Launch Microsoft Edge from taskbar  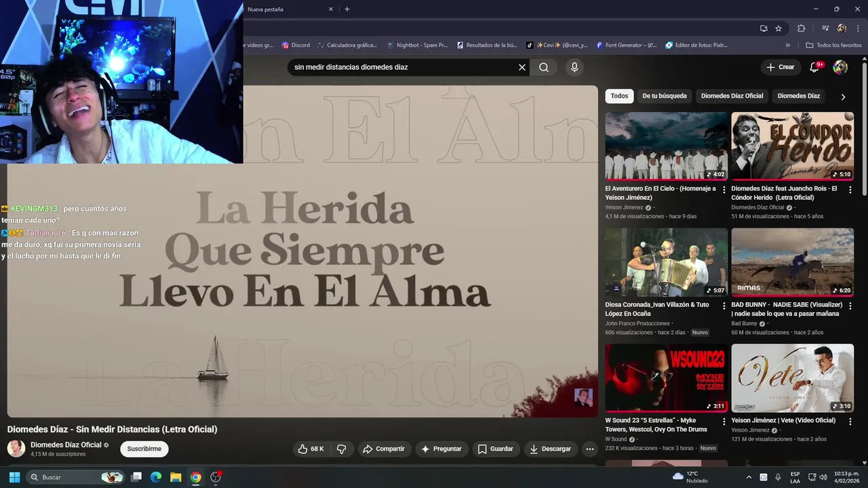pos(156,477)
